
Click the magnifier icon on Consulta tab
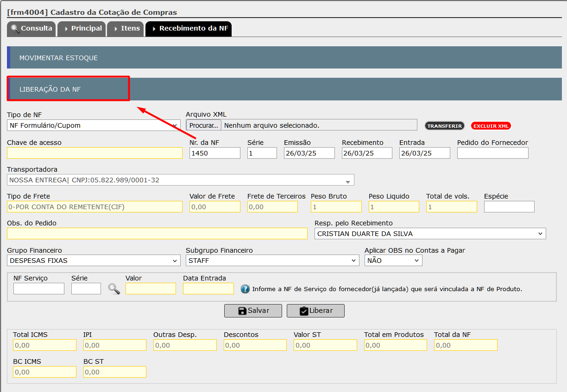pyautogui.click(x=15, y=29)
